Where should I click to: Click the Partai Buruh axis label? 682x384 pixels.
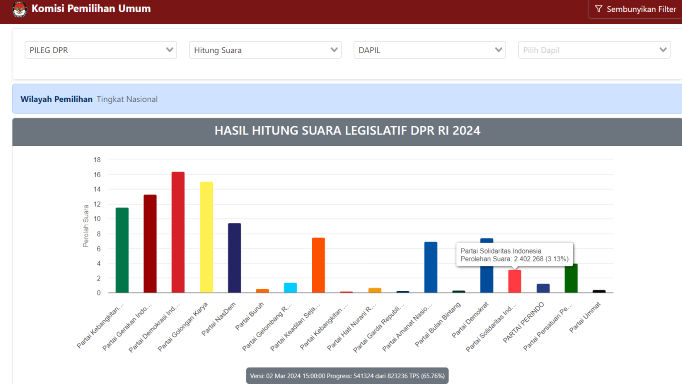pos(250,316)
